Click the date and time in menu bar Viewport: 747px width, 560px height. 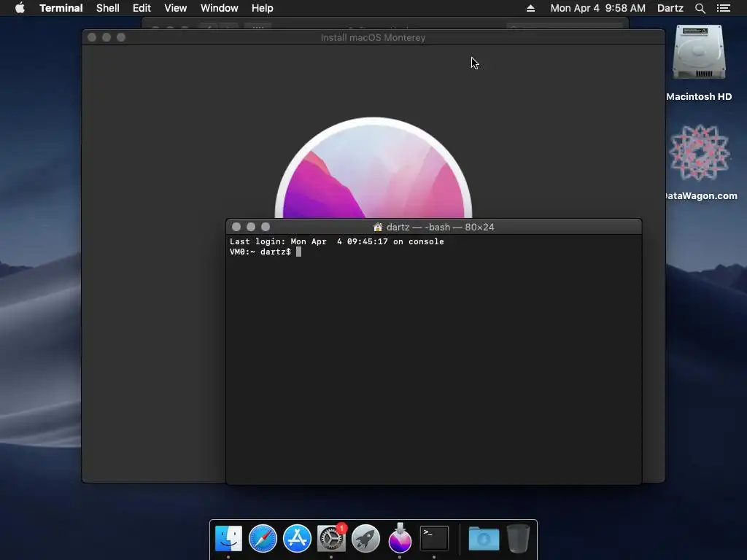598,8
